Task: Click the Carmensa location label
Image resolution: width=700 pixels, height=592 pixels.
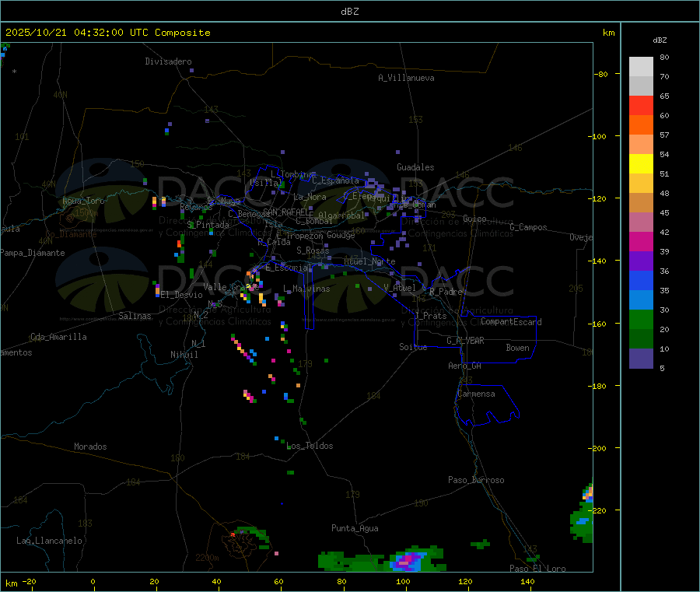Action: (476, 394)
